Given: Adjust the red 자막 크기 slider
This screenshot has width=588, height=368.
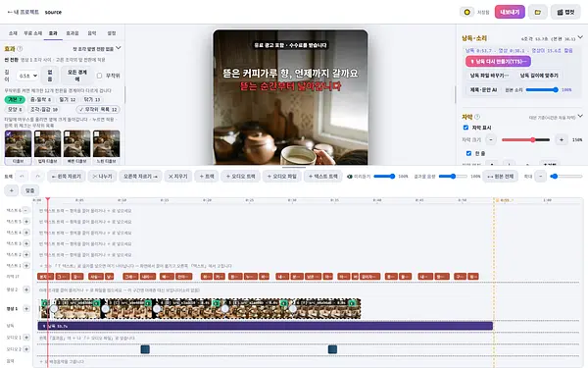Looking at the screenshot, I should [x=525, y=139].
